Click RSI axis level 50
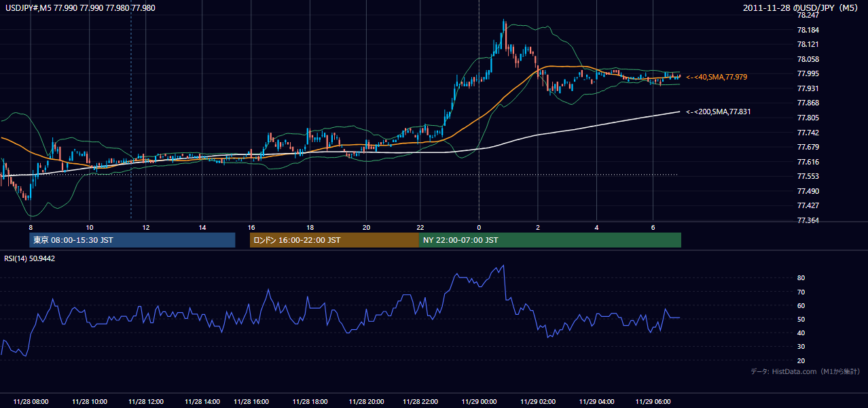This screenshot has height=408, width=868. tap(801, 319)
